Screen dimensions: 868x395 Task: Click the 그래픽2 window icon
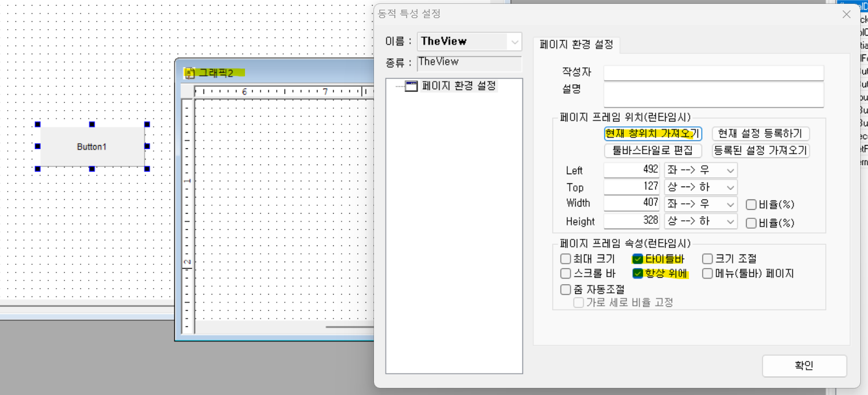(190, 73)
